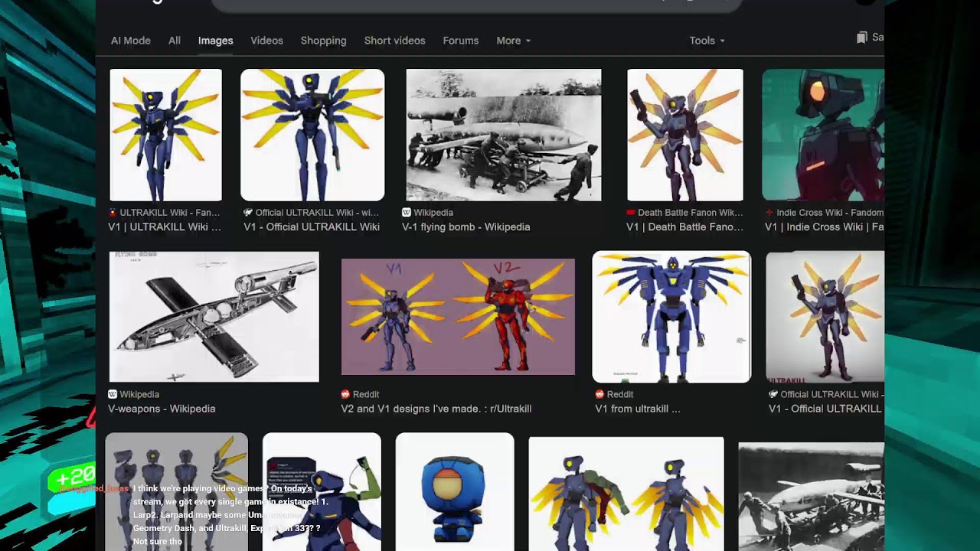Switch to the All results tab
This screenshot has height=551, width=980.
[175, 41]
